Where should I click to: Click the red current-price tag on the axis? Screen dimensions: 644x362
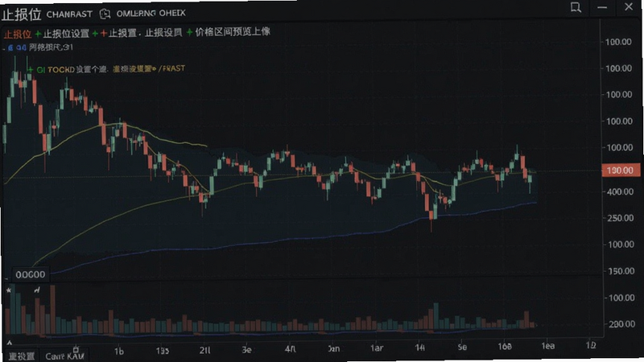620,171
